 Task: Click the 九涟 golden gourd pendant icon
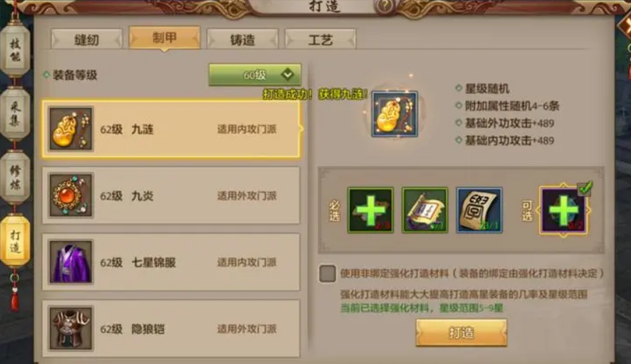point(71,128)
